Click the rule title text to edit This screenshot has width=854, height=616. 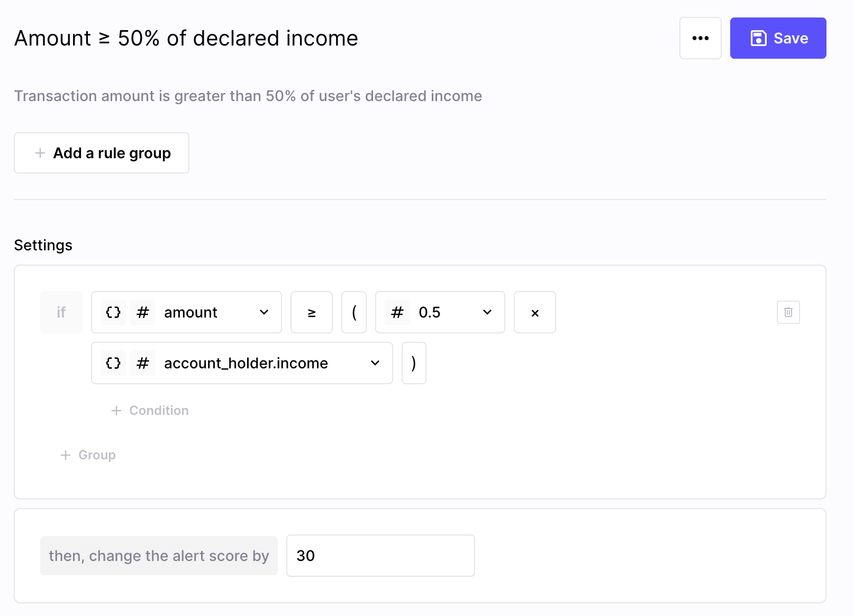point(186,38)
